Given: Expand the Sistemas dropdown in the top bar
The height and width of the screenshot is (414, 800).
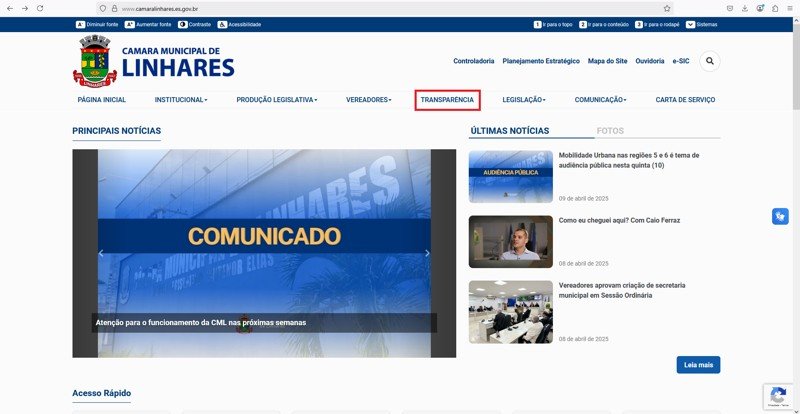Looking at the screenshot, I should tap(701, 24).
